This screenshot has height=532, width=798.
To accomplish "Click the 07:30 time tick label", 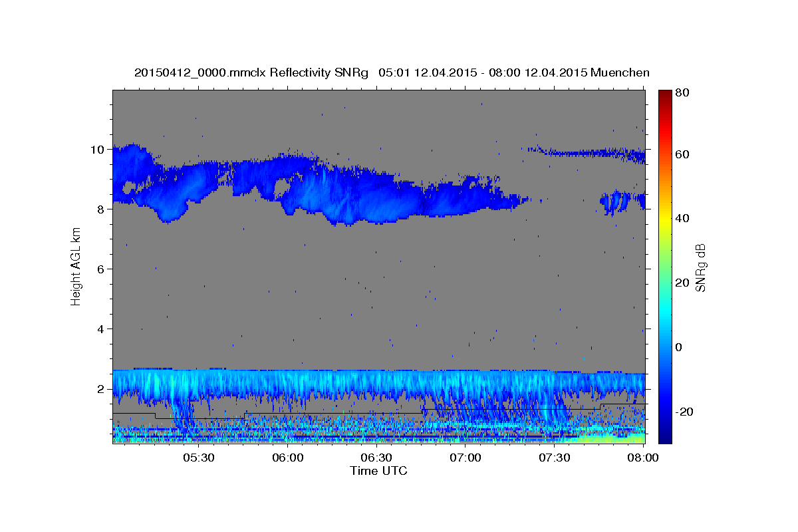I will click(x=554, y=458).
